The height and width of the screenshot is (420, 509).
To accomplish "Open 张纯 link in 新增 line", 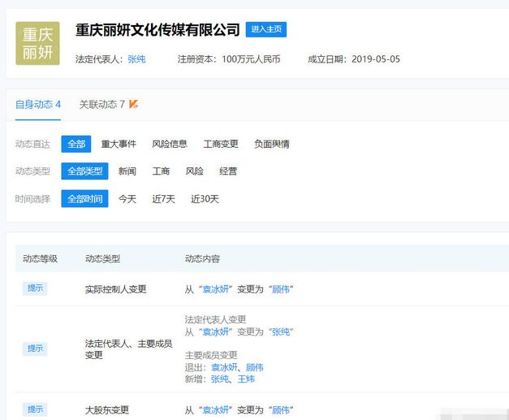I will point(220,379).
